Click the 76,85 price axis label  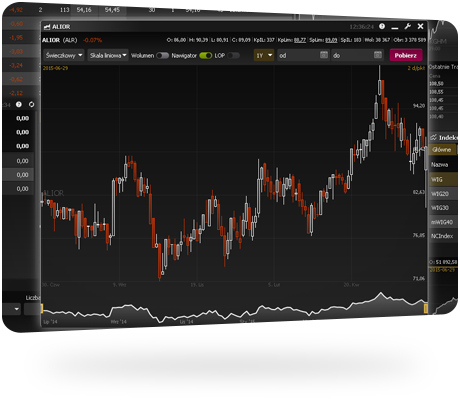pyautogui.click(x=419, y=235)
